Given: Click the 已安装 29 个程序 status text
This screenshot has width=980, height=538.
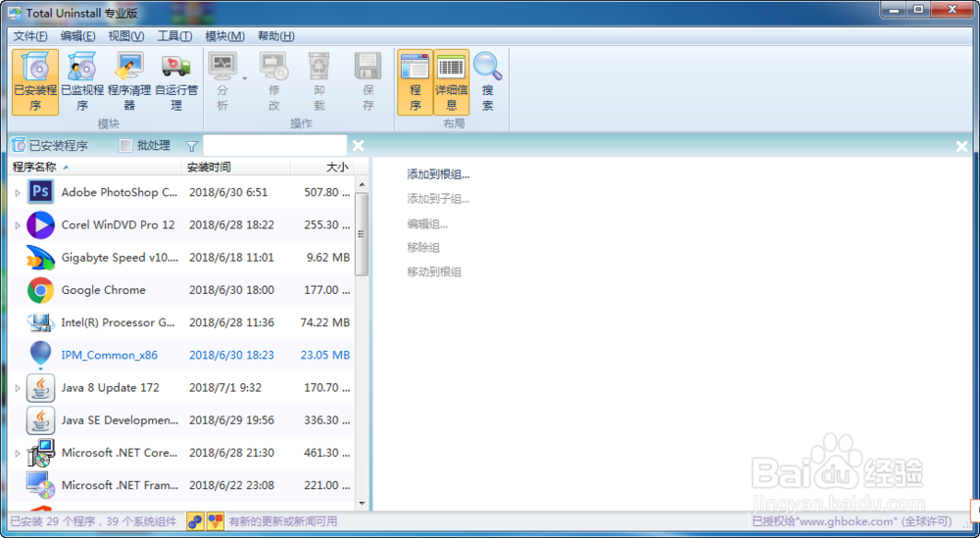Looking at the screenshot, I should click(x=94, y=521).
